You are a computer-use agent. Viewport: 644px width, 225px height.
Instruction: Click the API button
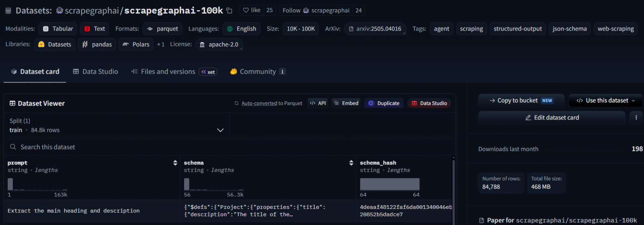pos(317,103)
